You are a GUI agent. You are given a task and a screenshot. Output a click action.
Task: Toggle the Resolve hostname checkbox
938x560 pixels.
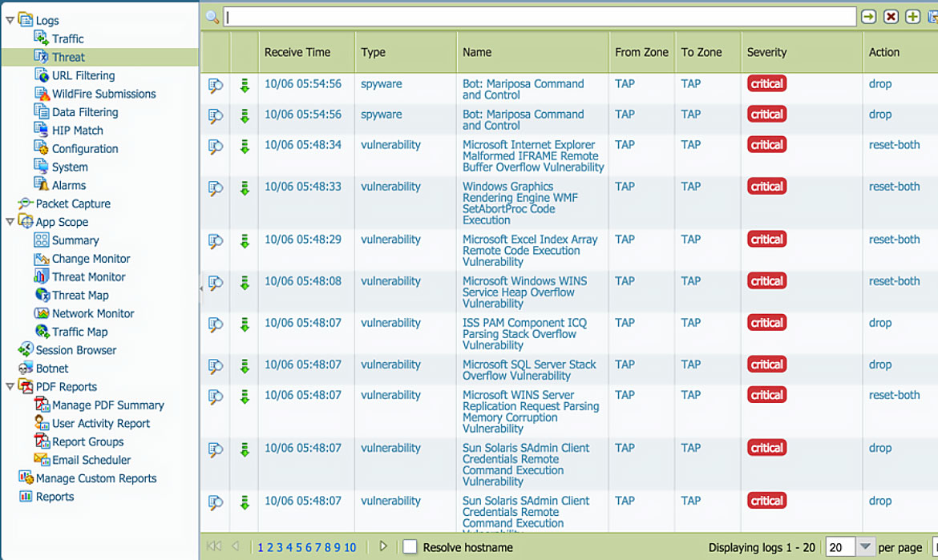(x=410, y=546)
